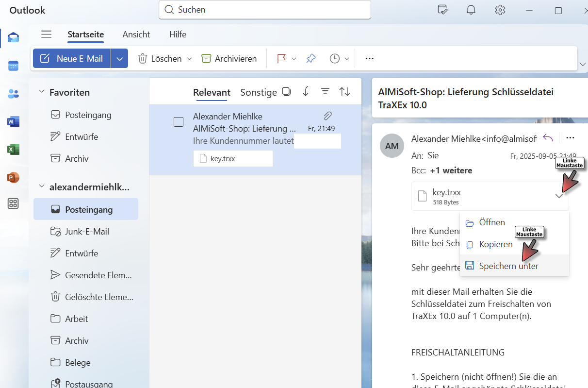The height and width of the screenshot is (388, 588).
Task: Open the People contacts icon
Action: 13,94
